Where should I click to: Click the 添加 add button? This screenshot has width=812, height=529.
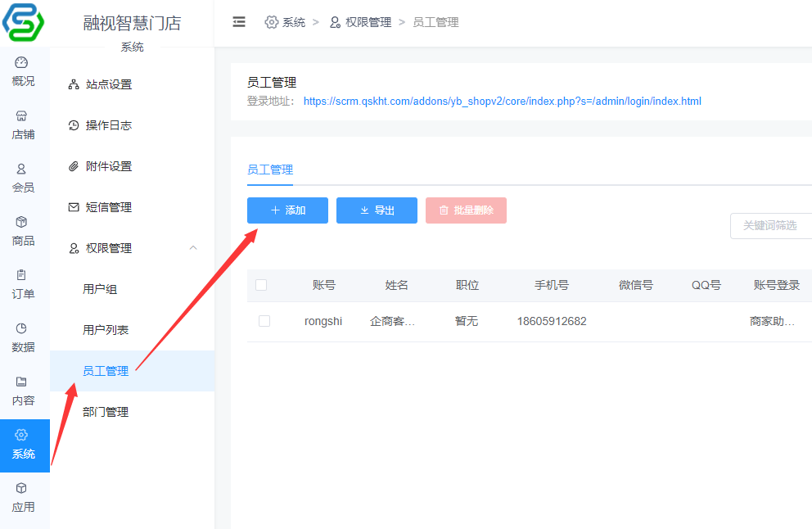pyautogui.click(x=287, y=210)
